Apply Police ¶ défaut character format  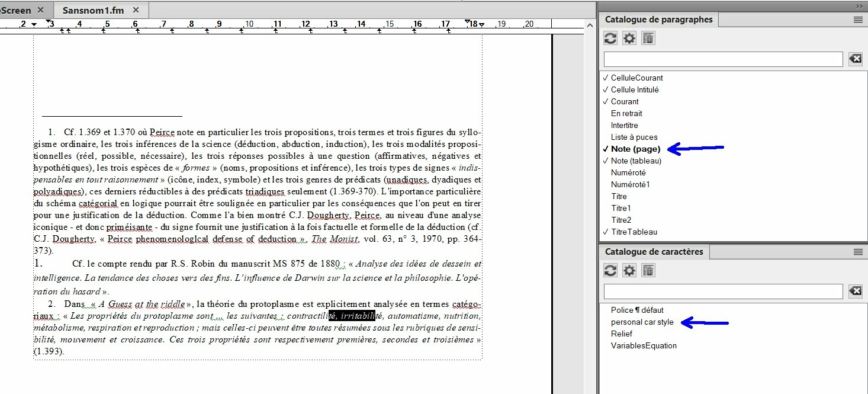pos(637,310)
